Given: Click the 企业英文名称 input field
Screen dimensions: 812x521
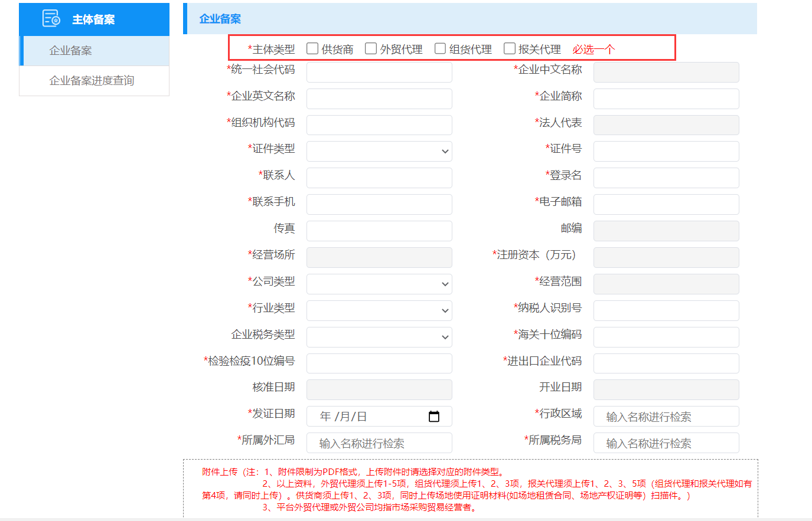Looking at the screenshot, I should (379, 99).
